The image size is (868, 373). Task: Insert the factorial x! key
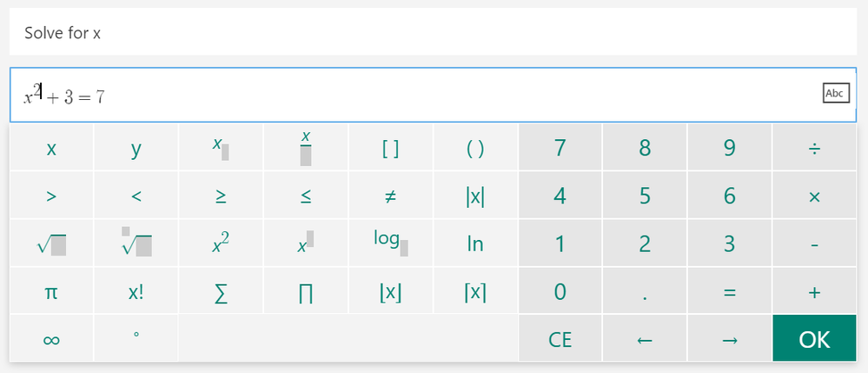coord(136,291)
